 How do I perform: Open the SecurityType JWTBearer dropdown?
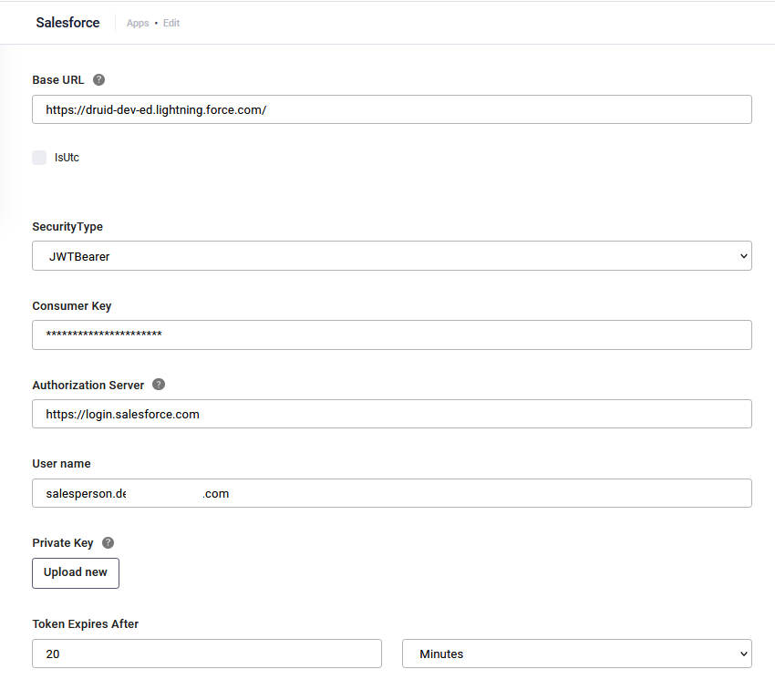[392, 256]
